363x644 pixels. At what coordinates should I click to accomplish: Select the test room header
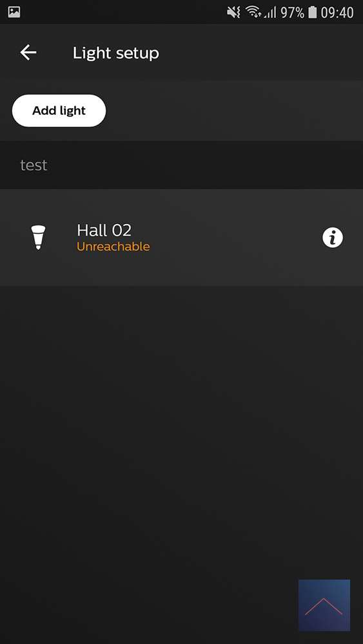181,165
